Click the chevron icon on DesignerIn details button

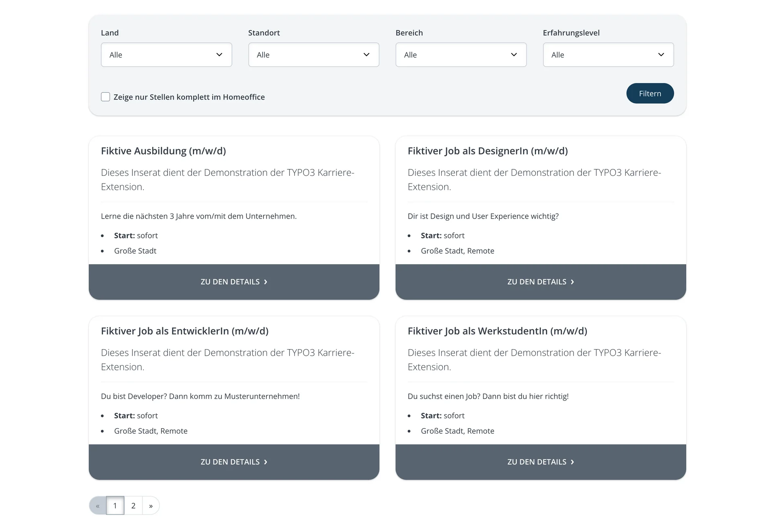click(572, 282)
